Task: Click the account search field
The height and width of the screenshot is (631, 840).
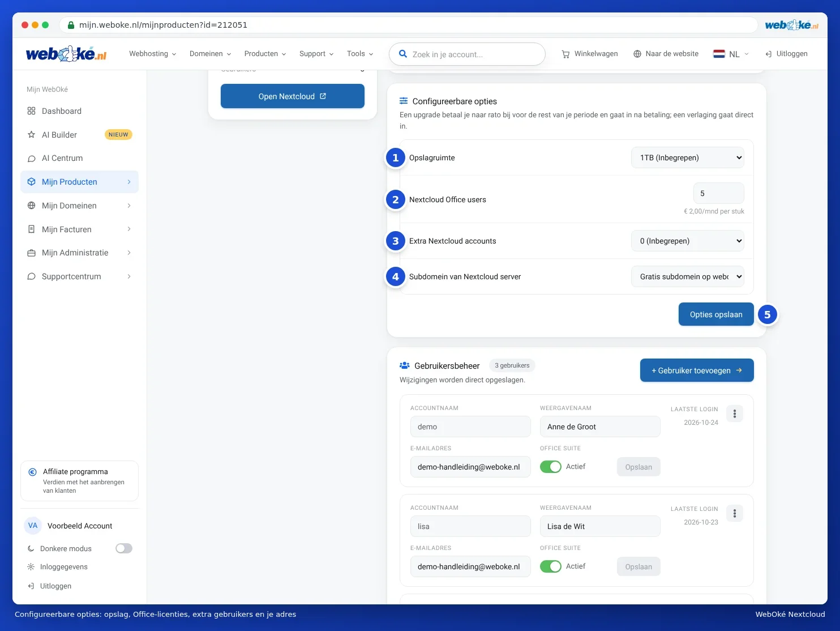Action: click(x=467, y=54)
